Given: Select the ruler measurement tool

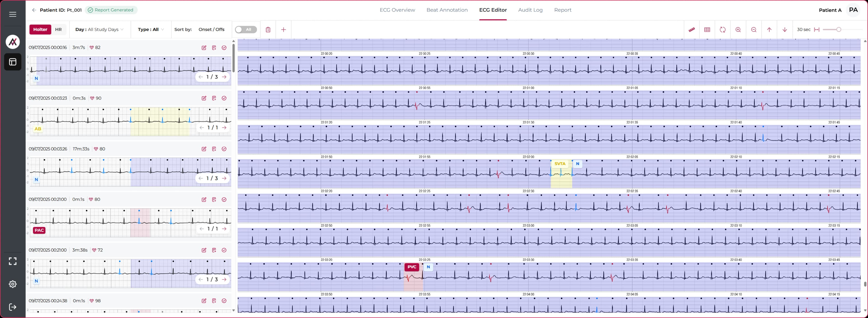Looking at the screenshot, I should (x=691, y=30).
